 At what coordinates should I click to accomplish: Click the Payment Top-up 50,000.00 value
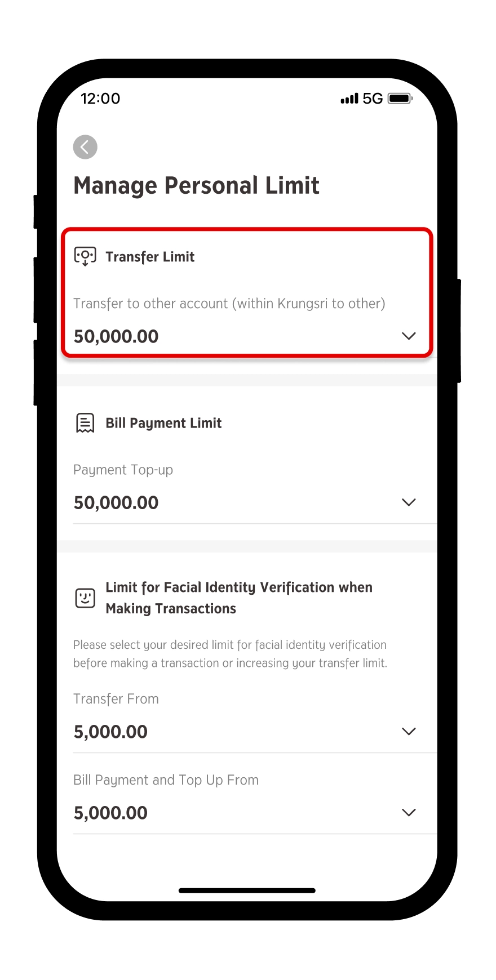coord(116,502)
